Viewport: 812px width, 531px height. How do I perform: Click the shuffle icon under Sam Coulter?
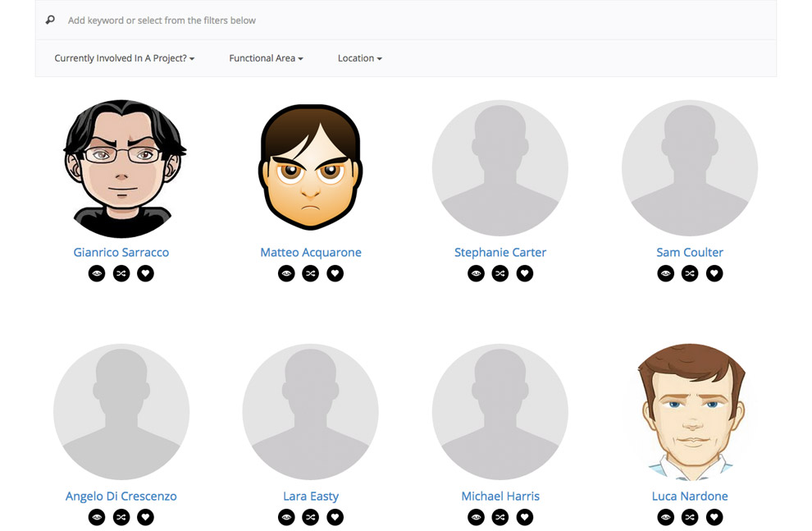[690, 273]
